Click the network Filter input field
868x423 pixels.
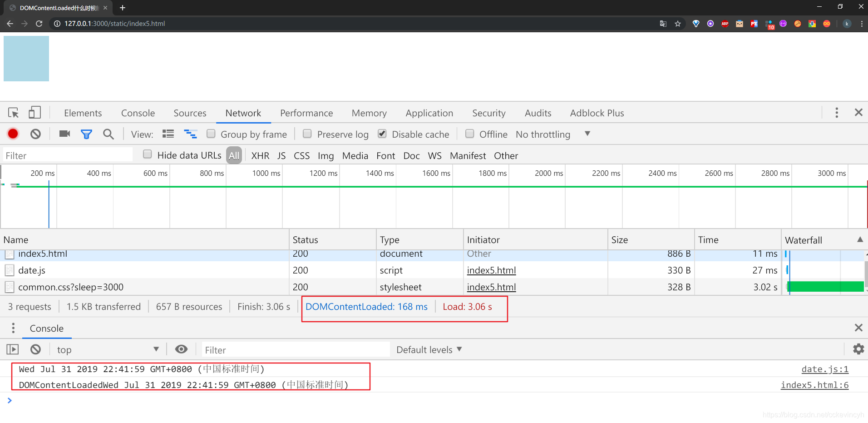point(68,155)
